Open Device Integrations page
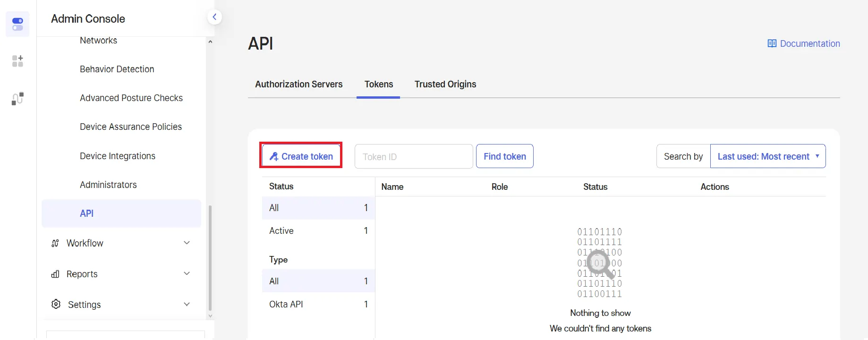 click(118, 156)
